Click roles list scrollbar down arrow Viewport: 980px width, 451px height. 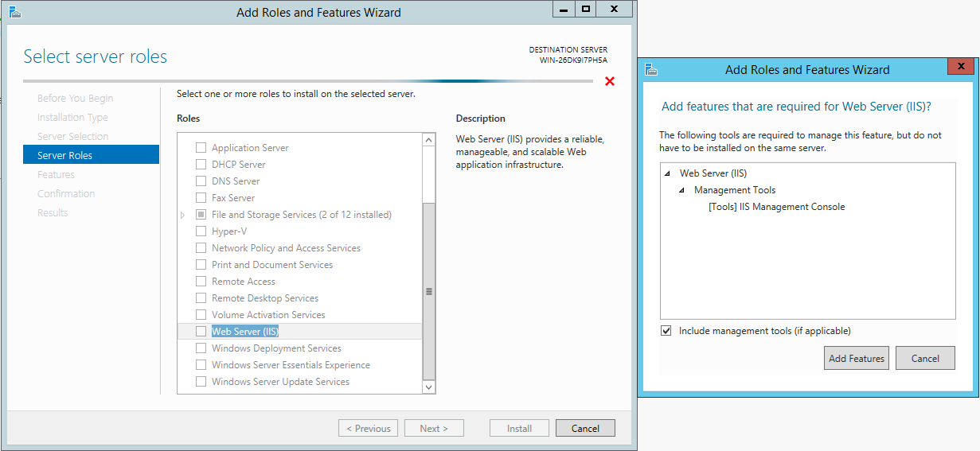(x=429, y=387)
